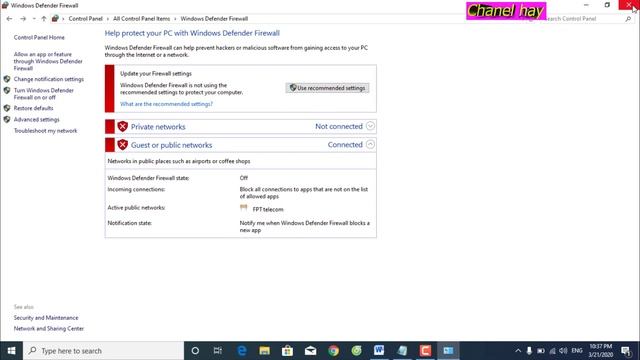Expand the Private networks section chevron
The height and width of the screenshot is (360, 640).
click(370, 126)
